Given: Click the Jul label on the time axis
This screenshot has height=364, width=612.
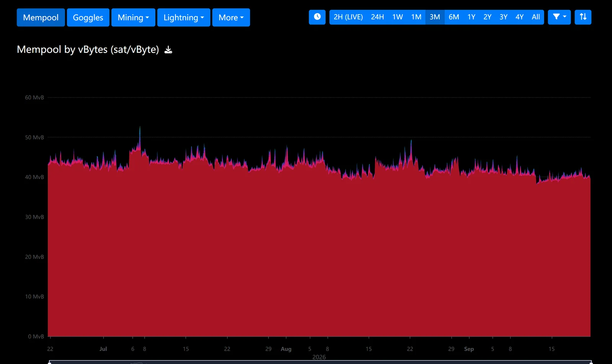Looking at the screenshot, I should pyautogui.click(x=103, y=349).
